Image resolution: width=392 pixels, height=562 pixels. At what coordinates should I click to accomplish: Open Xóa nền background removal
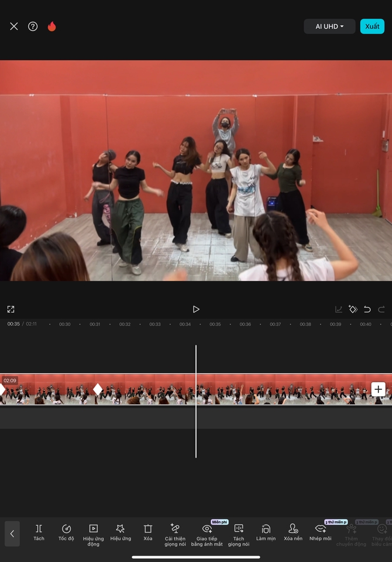click(x=293, y=532)
